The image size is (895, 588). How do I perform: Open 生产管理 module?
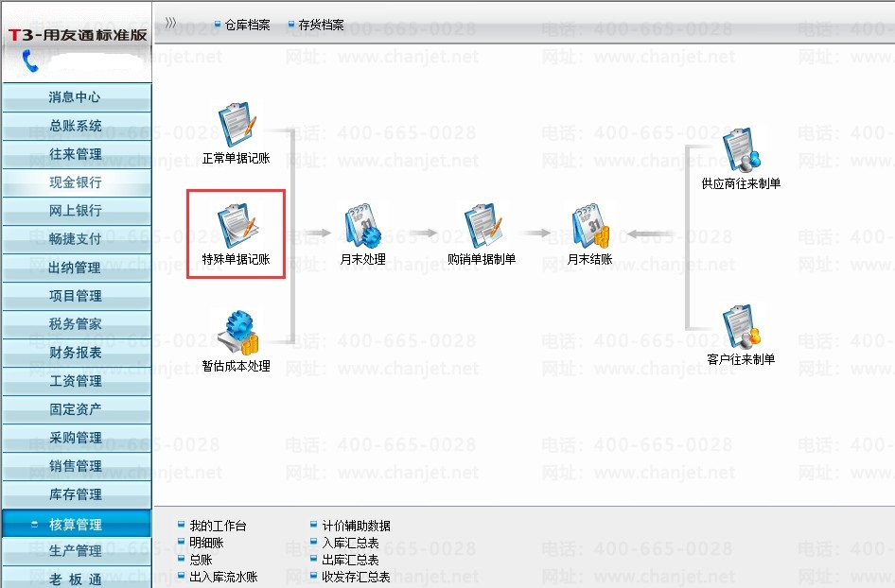coord(77,551)
